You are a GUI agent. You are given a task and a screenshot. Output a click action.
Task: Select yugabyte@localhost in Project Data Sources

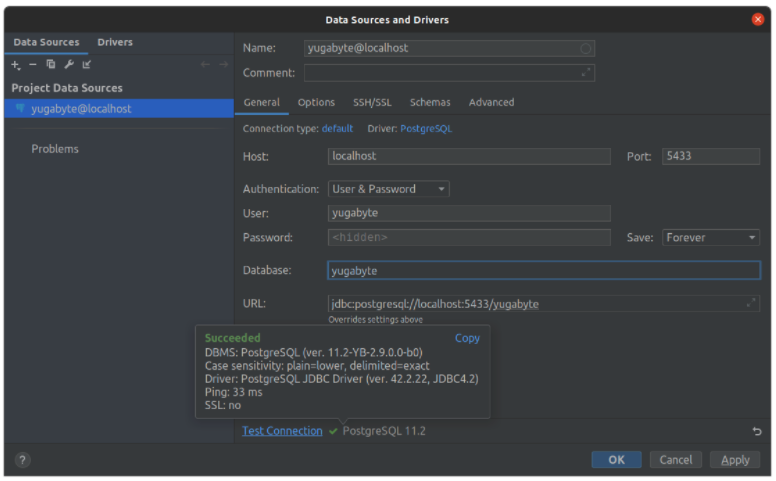[119, 109]
